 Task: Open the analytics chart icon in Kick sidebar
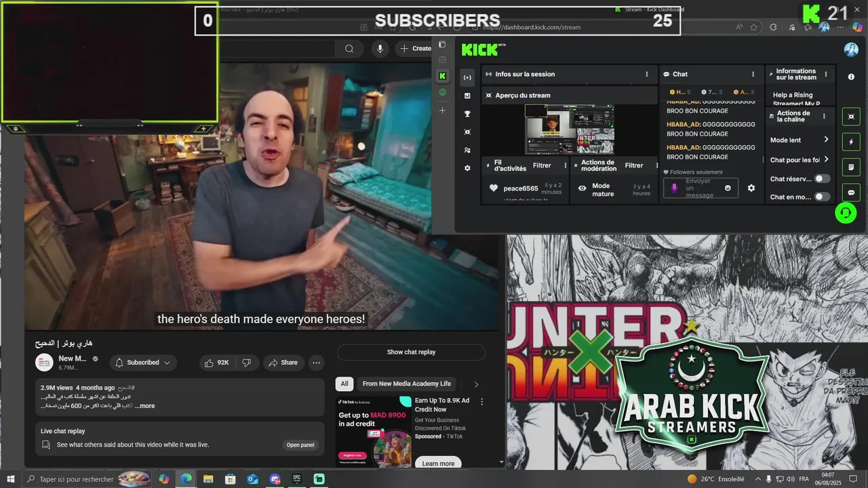(467, 96)
